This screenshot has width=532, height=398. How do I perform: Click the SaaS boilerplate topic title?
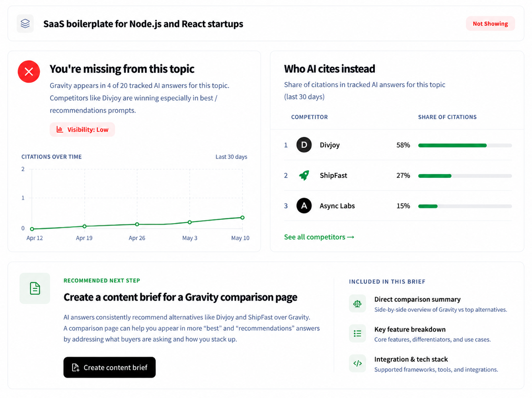click(x=143, y=24)
